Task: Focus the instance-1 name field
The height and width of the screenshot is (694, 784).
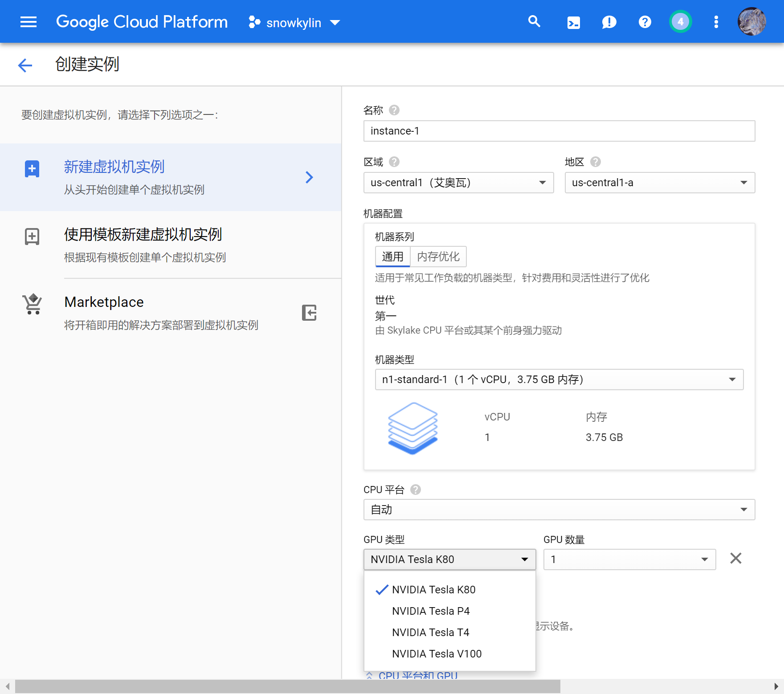Action: [x=559, y=131]
